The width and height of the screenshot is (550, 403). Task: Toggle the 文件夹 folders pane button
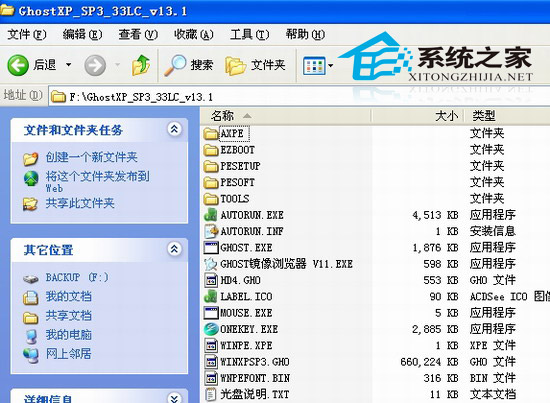point(255,65)
